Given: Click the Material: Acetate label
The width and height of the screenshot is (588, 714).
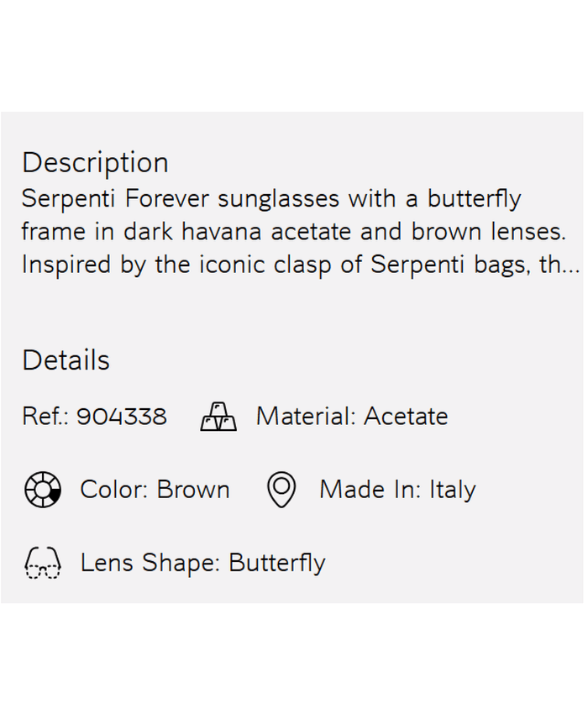Looking at the screenshot, I should click(x=352, y=417).
